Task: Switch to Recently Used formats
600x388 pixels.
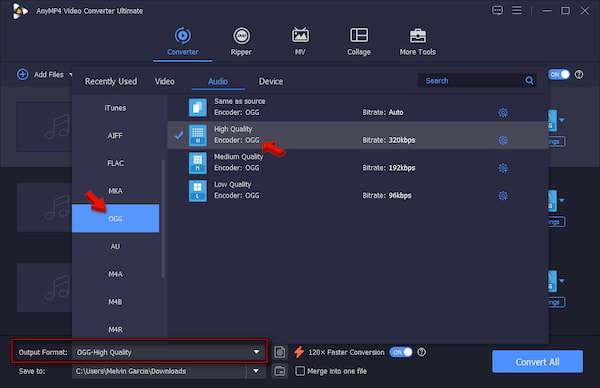Action: point(111,82)
